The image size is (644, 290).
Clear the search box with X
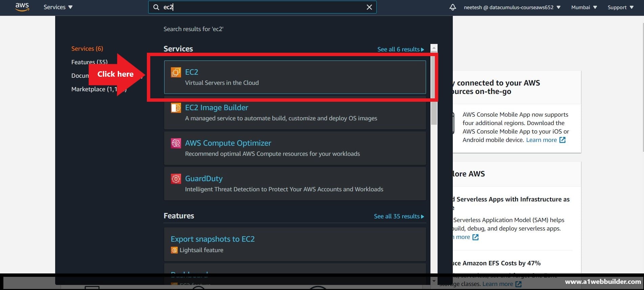tap(369, 7)
